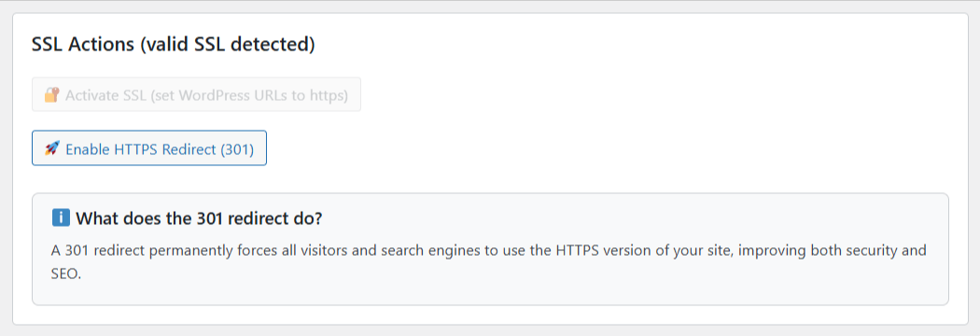The width and height of the screenshot is (980, 336).
Task: Click the blue info icon
Action: click(61, 218)
